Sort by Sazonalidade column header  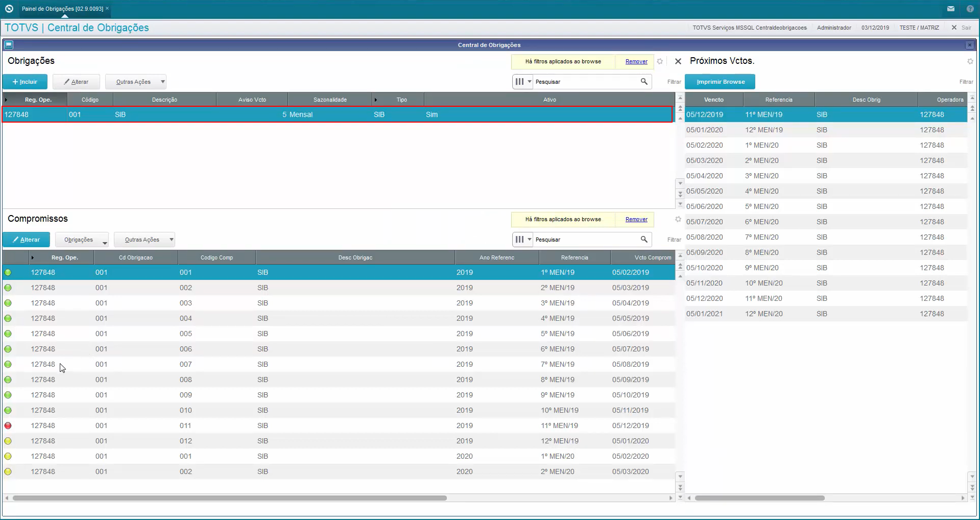[330, 100]
